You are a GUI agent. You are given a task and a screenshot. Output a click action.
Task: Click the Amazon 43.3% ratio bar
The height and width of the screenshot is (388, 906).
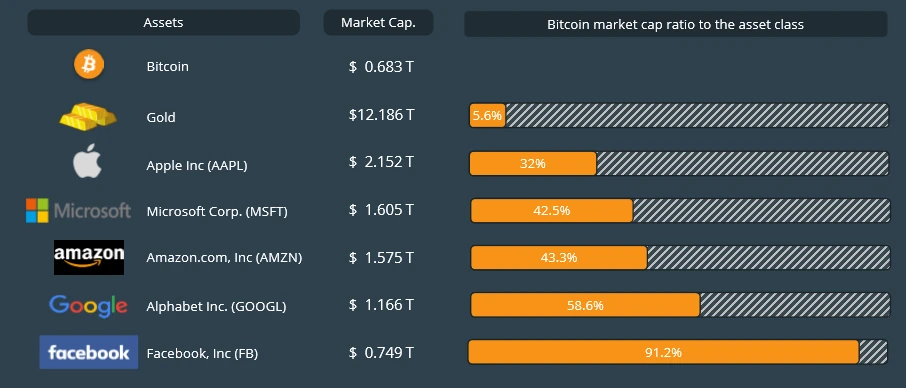680,258
